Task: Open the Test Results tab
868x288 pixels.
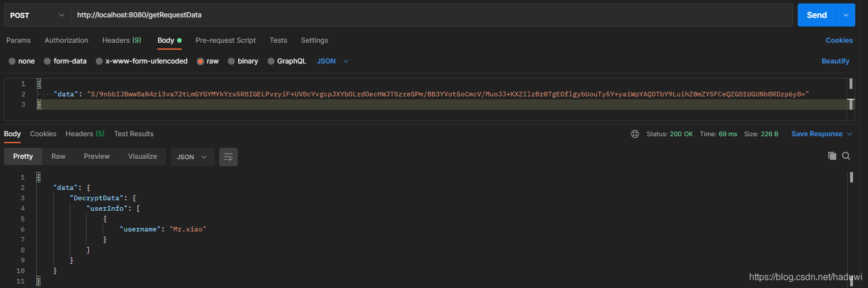Action: [x=134, y=134]
